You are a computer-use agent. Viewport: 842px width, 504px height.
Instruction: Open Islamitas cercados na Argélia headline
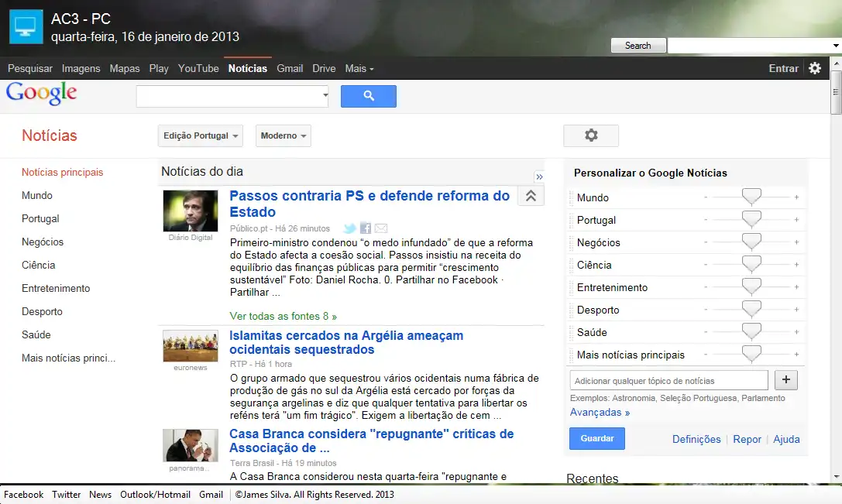(x=346, y=342)
